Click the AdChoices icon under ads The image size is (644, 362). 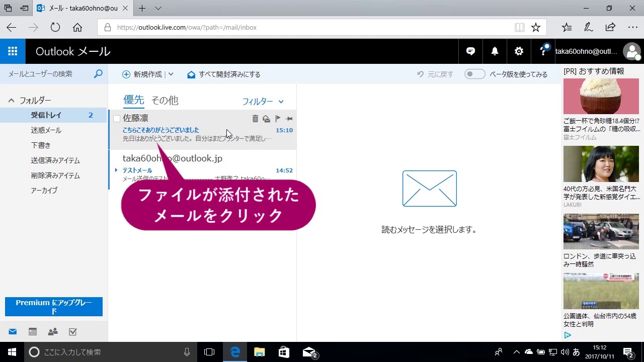[x=567, y=335]
